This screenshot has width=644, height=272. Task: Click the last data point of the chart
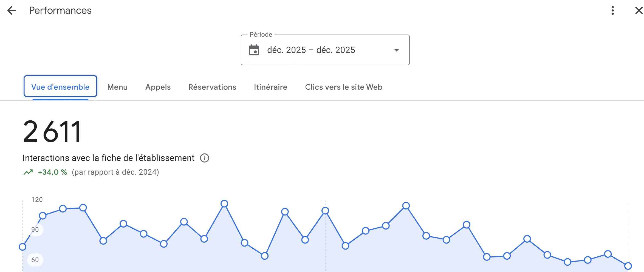tap(628, 266)
